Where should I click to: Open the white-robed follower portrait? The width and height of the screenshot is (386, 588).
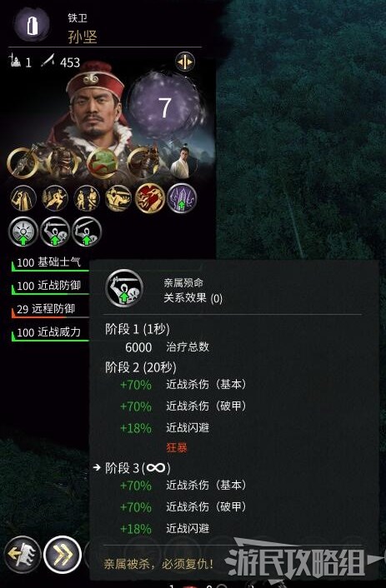click(183, 162)
